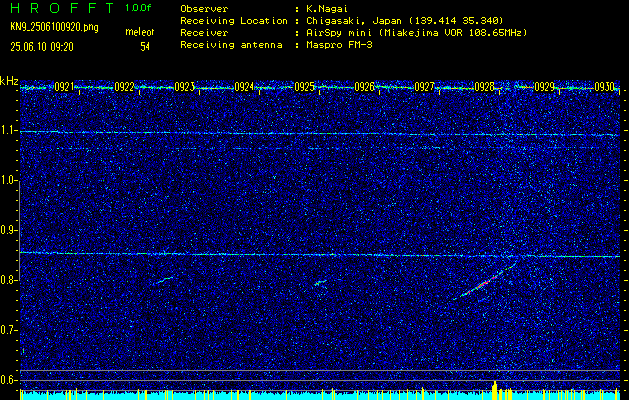
Task: Click the 0927 time marker
Action: pyautogui.click(x=424, y=87)
